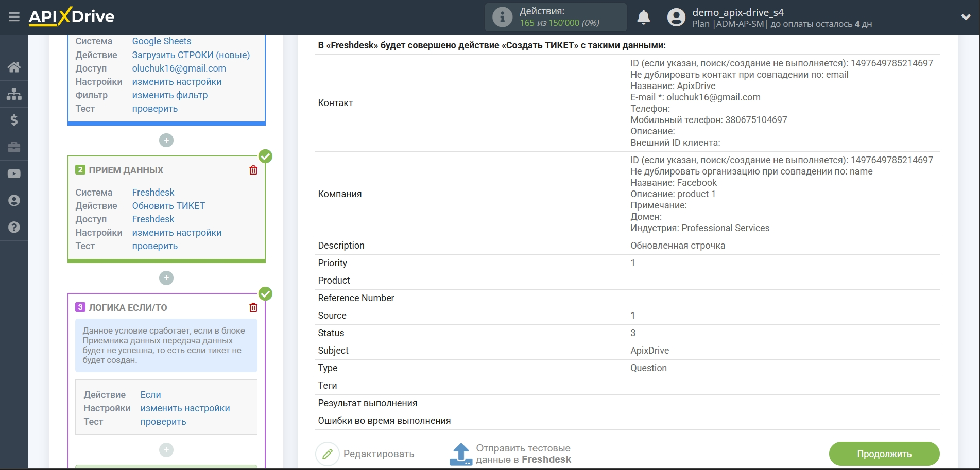Click the condition description info box

tap(166, 345)
